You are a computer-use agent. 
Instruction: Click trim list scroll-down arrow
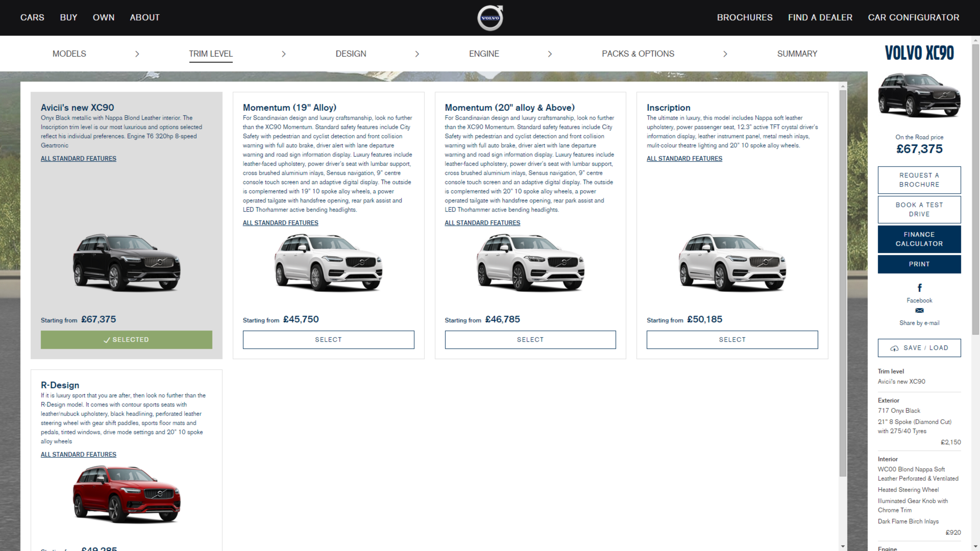click(x=843, y=546)
